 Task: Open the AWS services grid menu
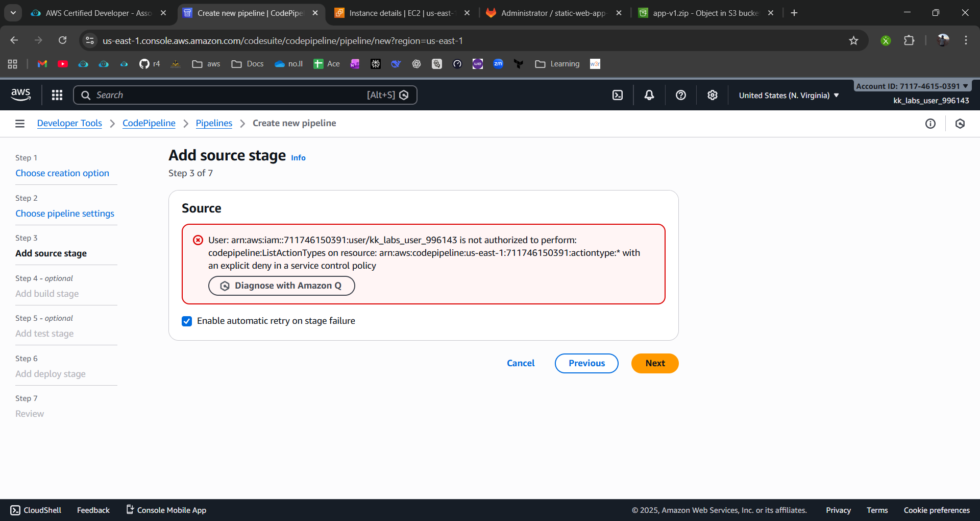[x=57, y=95]
